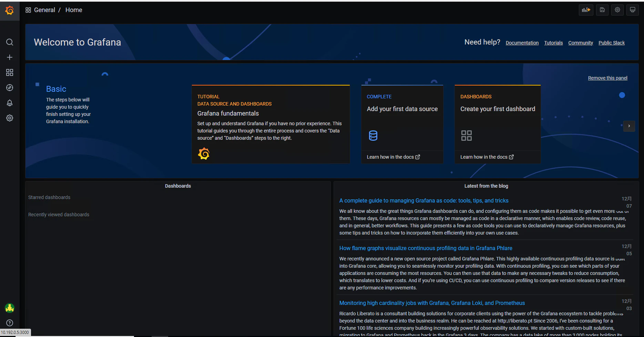
Task: Click the plus Create icon in sidebar
Action: [x=10, y=57]
